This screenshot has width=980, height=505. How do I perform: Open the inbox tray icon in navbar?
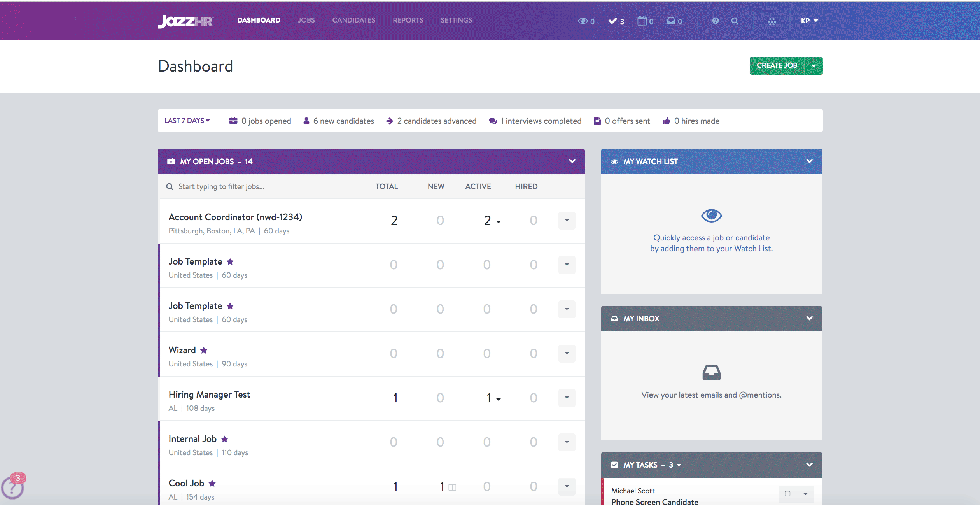click(x=671, y=21)
